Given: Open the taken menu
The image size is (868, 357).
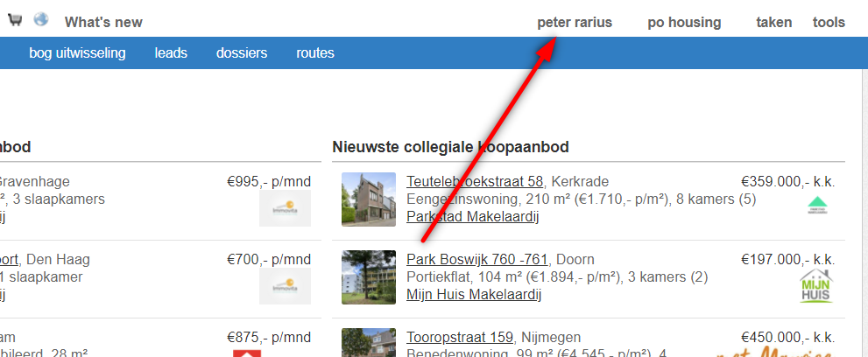Looking at the screenshot, I should (774, 23).
